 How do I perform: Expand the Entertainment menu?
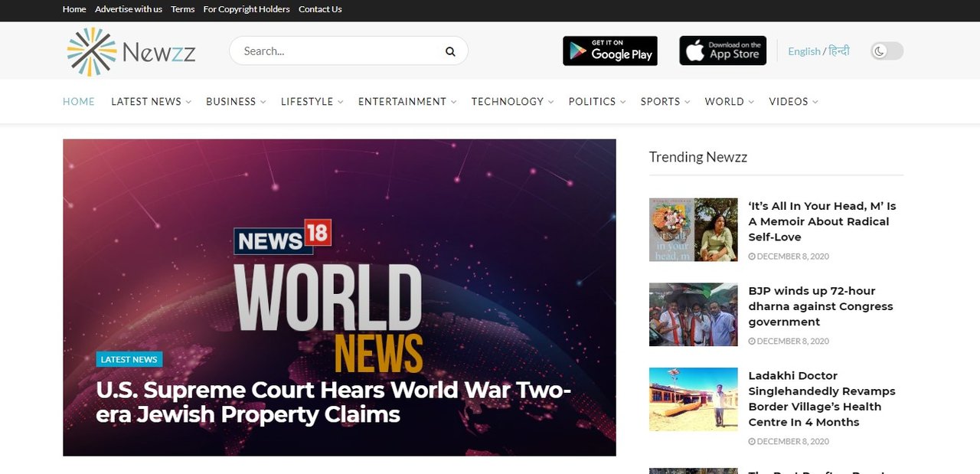[407, 101]
